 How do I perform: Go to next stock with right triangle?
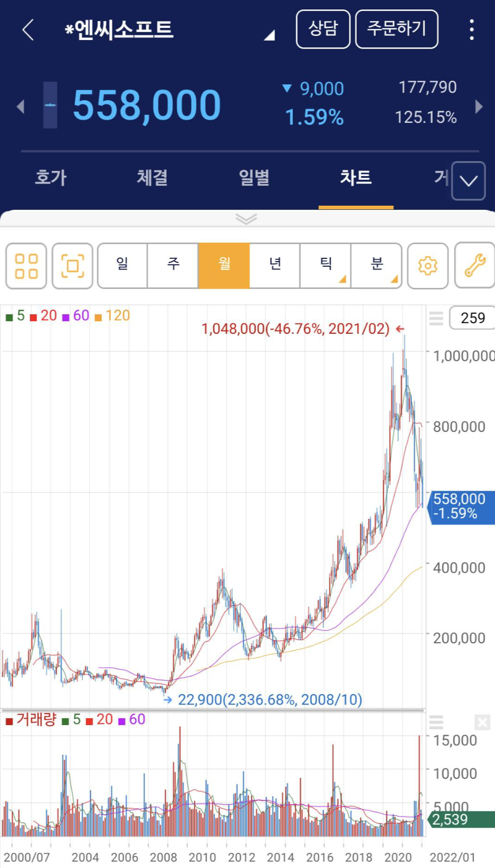click(x=479, y=107)
